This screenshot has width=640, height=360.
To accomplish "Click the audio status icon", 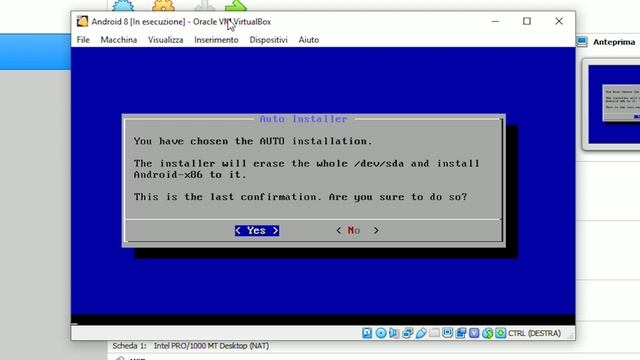I will [x=394, y=333].
